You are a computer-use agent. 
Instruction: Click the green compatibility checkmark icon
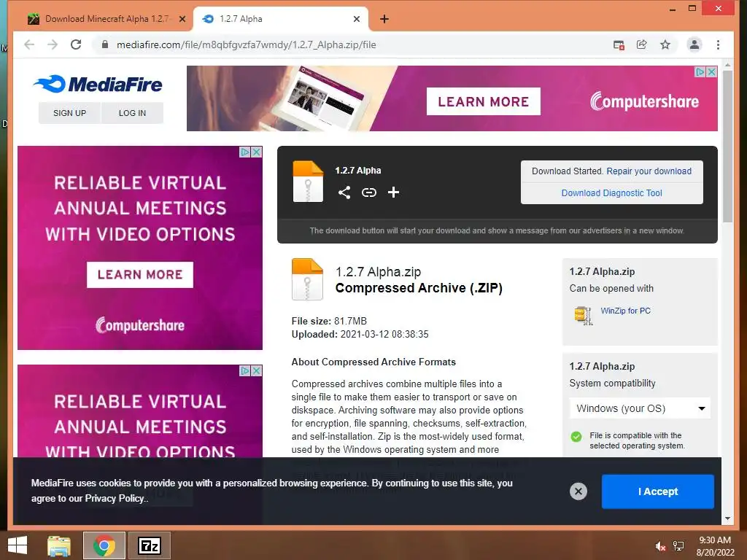pos(576,437)
